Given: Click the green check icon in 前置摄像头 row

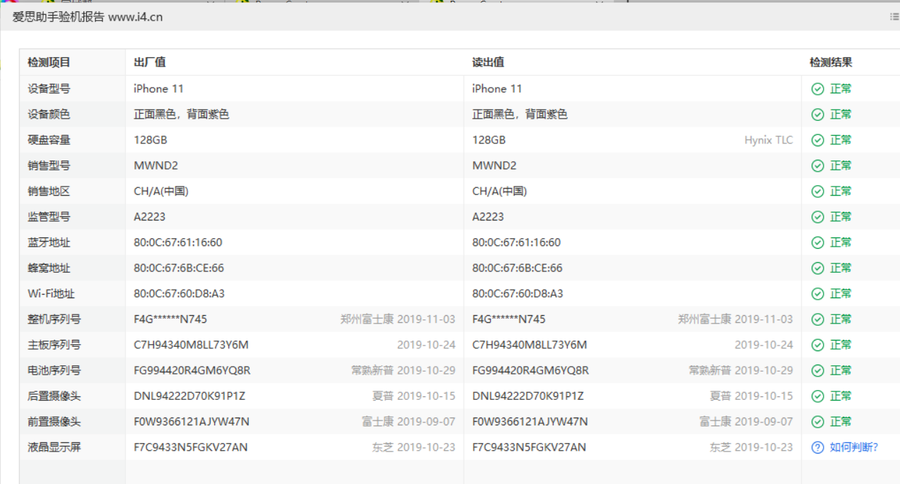Looking at the screenshot, I should (x=817, y=422).
